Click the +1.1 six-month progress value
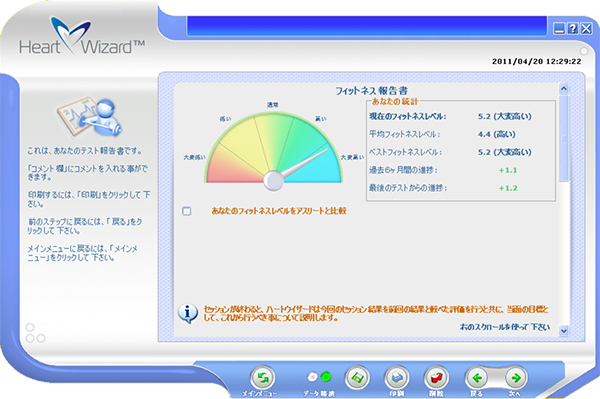 click(508, 170)
